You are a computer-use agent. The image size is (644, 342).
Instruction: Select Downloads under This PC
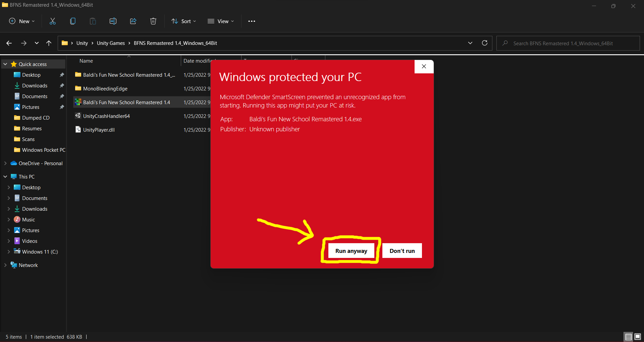coord(35,209)
